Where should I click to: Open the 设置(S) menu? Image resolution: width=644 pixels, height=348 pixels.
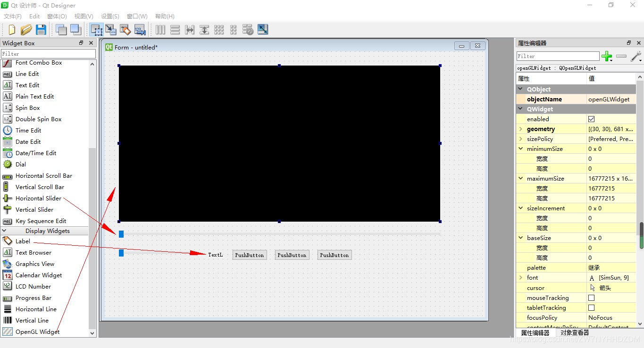(x=110, y=17)
